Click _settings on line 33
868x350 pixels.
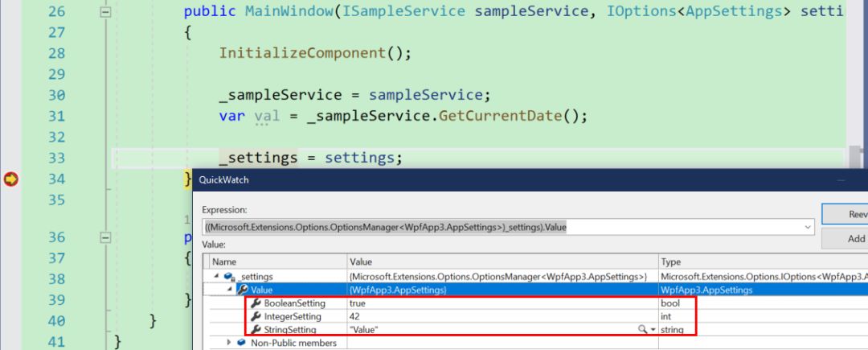(x=258, y=158)
